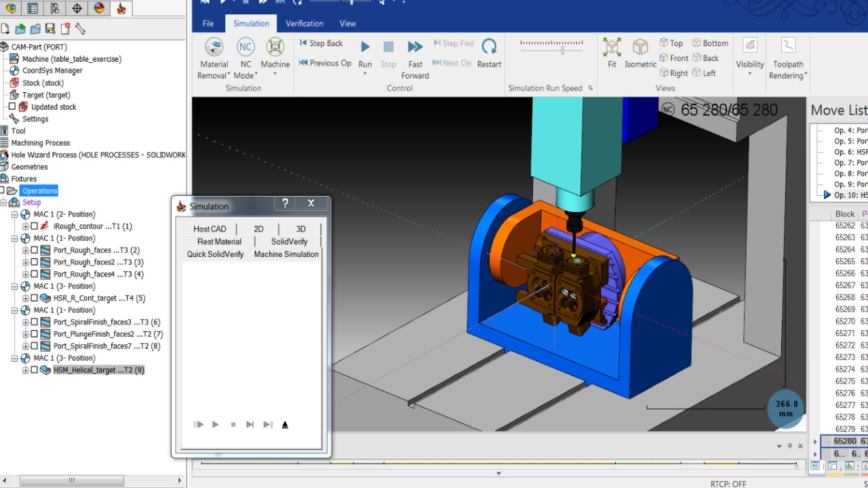The width and height of the screenshot is (868, 488).
Task: Click the Machine Simulation button
Action: coord(286,255)
